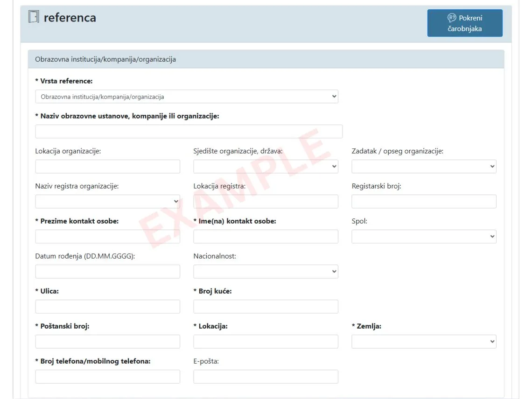Focus the Lokacija organizacije text field
Screen dimensions: 532x399
point(107,167)
